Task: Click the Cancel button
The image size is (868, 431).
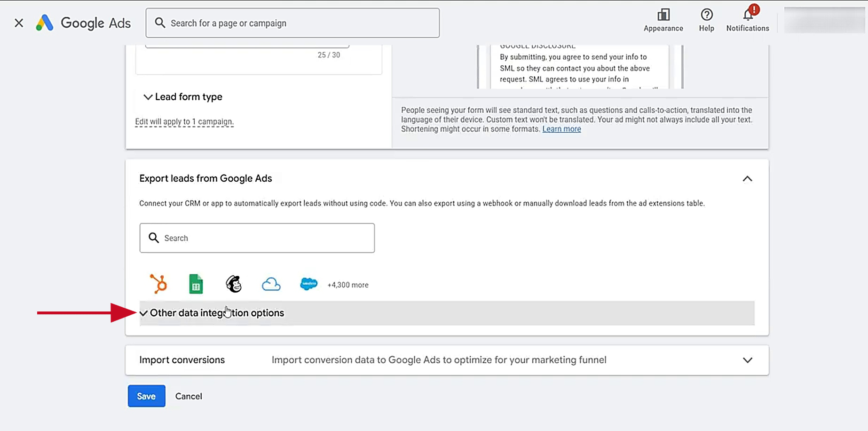Action: 189,396
